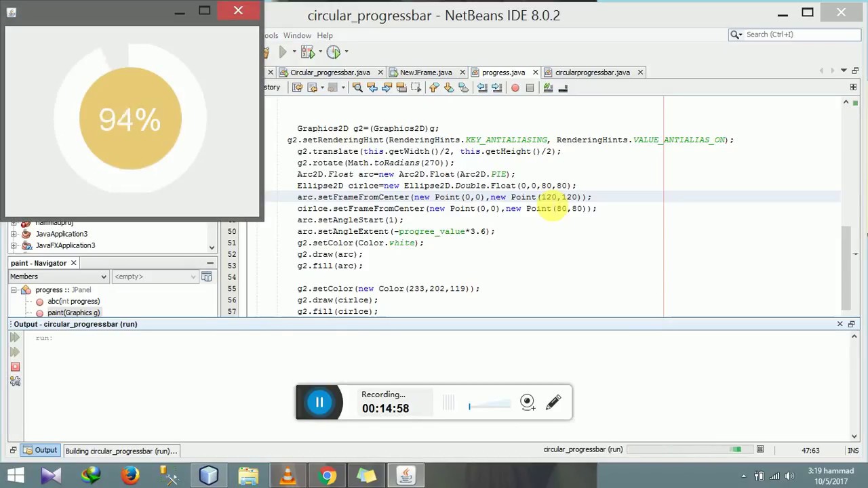Viewport: 868px width, 488px height.
Task: Open Firefox from the taskbar
Action: [x=130, y=476]
